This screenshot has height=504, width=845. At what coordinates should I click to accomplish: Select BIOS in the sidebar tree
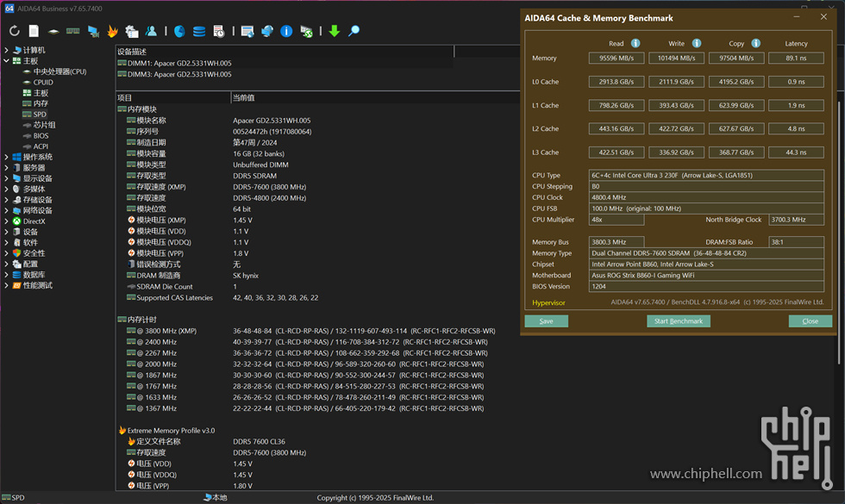tap(41, 136)
